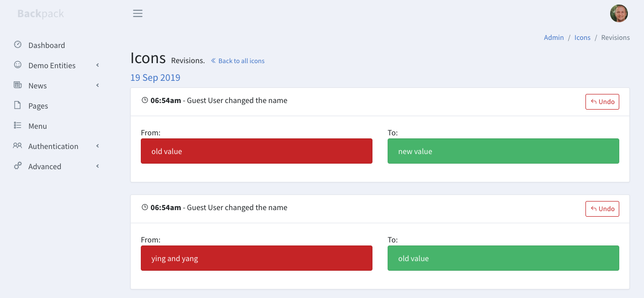The image size is (644, 298).
Task: Toggle the hamburger sidebar menu
Action: pyautogui.click(x=138, y=14)
